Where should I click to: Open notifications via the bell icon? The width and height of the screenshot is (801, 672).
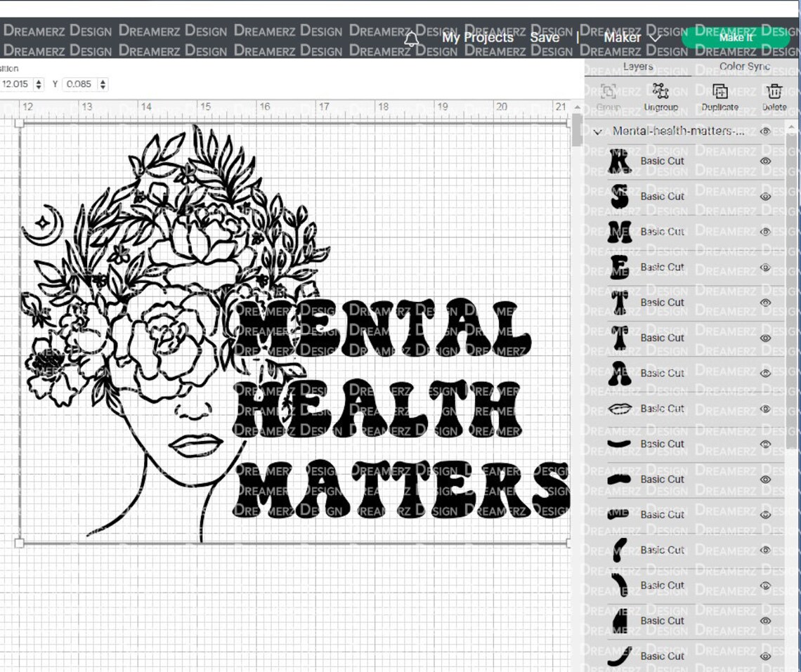[x=412, y=38]
